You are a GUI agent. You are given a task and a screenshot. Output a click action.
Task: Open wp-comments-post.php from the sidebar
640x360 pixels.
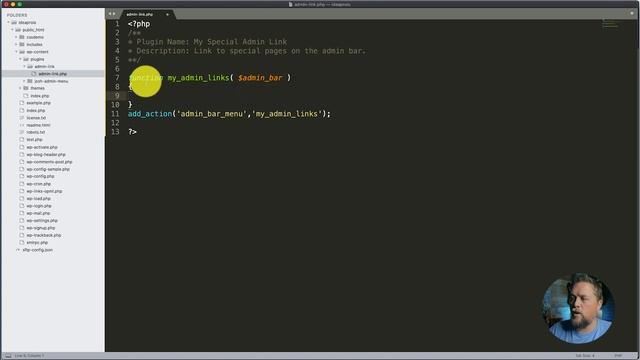pyautogui.click(x=49, y=162)
